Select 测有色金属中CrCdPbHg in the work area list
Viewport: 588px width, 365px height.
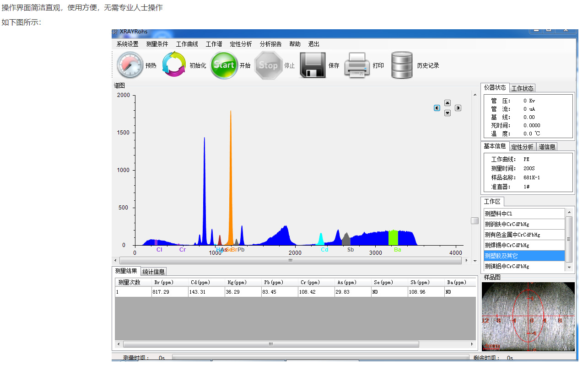pos(524,235)
